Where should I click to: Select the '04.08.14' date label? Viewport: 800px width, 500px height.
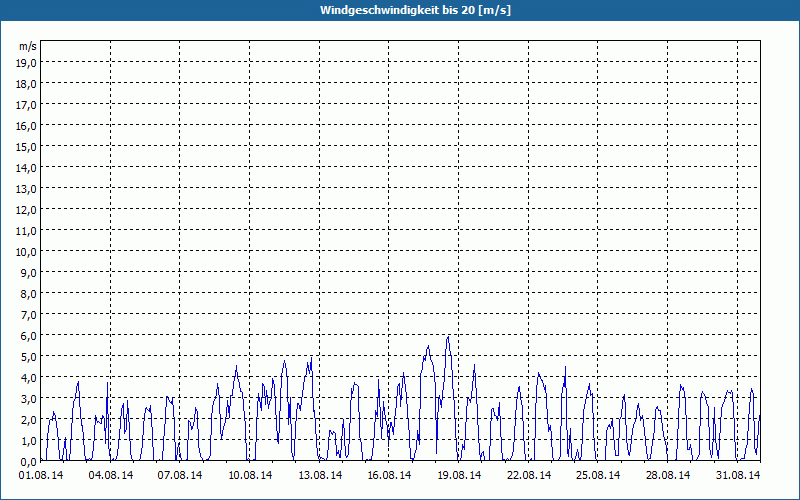(111, 475)
